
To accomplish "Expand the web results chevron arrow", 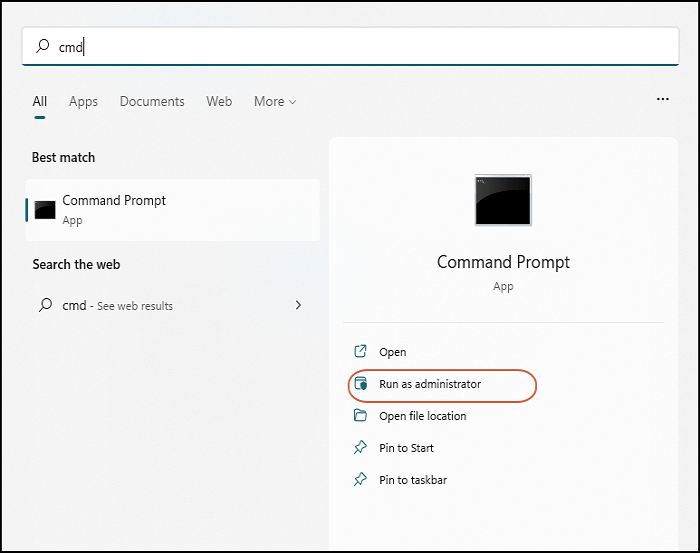I will [x=298, y=305].
